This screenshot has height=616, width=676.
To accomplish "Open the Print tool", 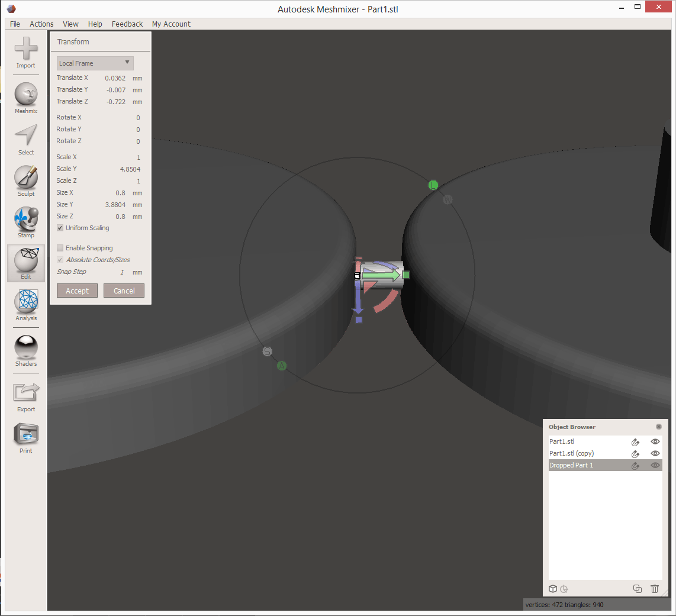I will (26, 438).
